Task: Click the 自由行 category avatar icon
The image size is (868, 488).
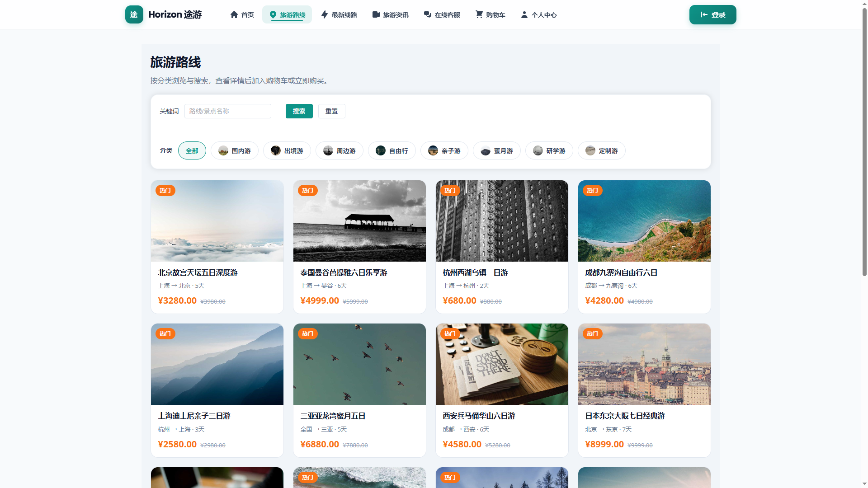Action: tap(381, 150)
